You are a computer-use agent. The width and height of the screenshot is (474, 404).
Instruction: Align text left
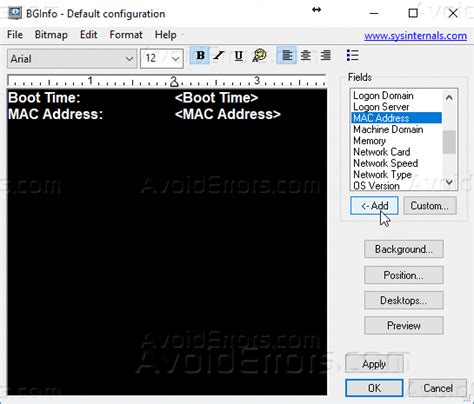click(x=287, y=55)
